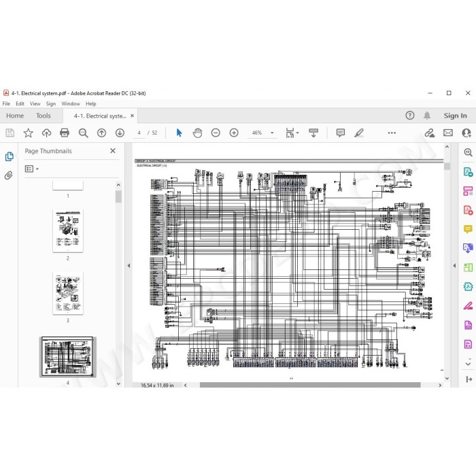
Task: Switch to the Tools tab
Action: [x=44, y=116]
